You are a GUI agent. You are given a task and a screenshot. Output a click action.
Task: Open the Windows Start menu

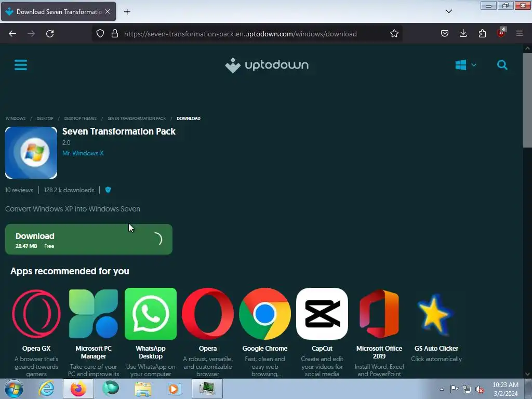(14, 389)
